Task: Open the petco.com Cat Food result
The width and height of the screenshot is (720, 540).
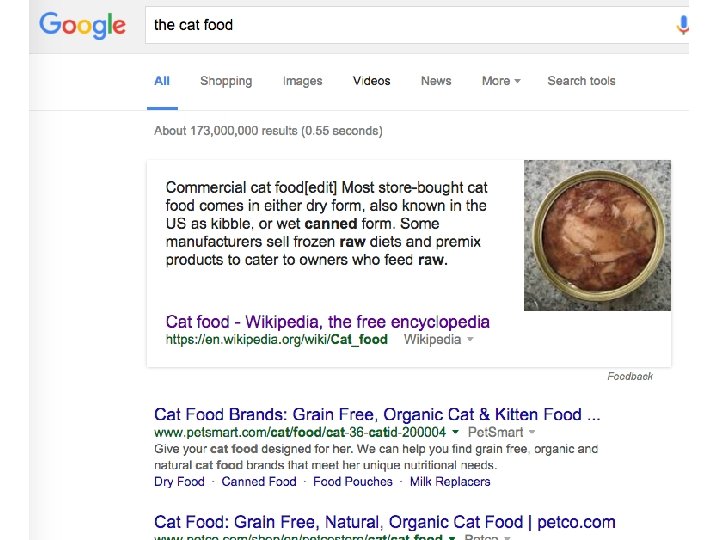Action: [385, 522]
